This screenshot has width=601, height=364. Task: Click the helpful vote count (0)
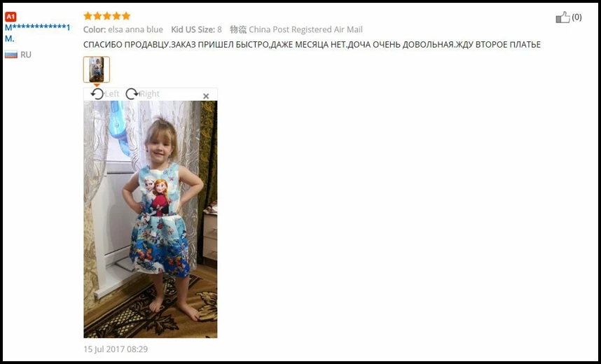[576, 17]
